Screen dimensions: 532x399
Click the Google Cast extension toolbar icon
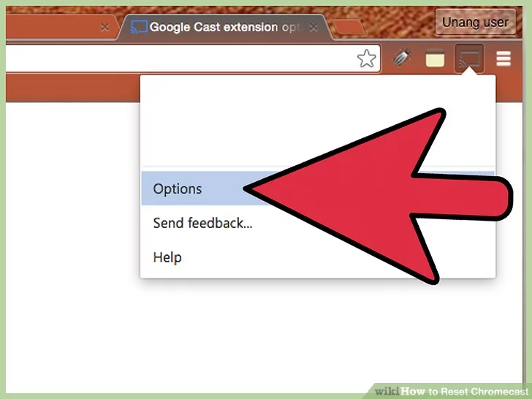pos(469,58)
